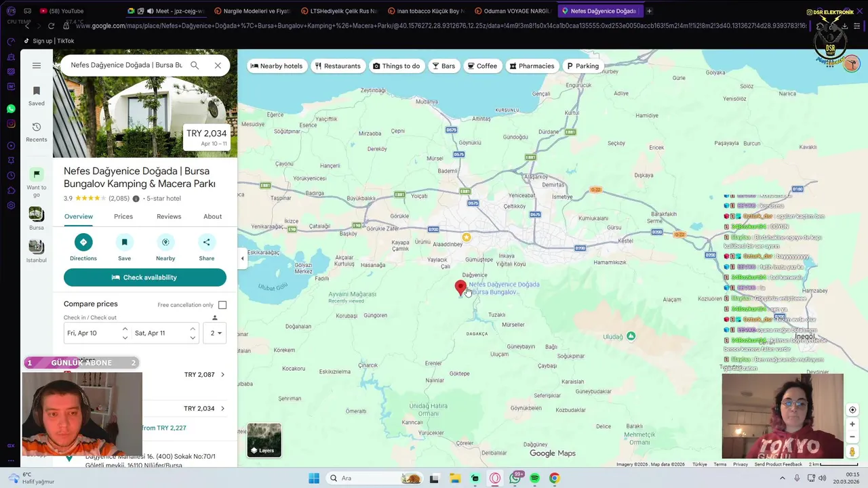Filter map by Things to do
Image resolution: width=868 pixels, height=488 pixels.
click(x=397, y=66)
